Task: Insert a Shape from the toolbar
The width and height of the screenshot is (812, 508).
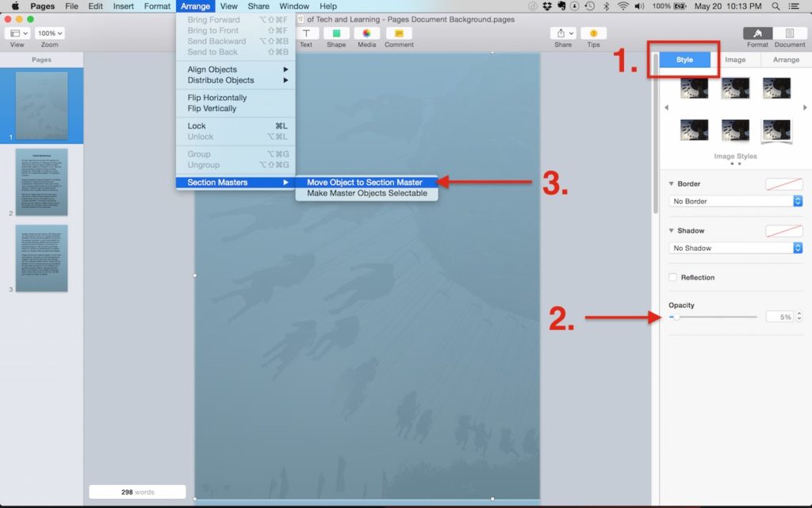Action: 336,33
